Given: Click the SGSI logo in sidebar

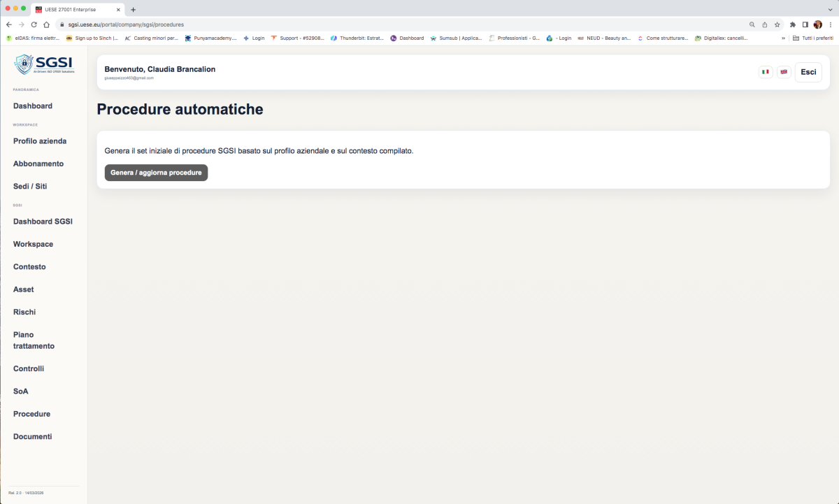Looking at the screenshot, I should tap(43, 64).
